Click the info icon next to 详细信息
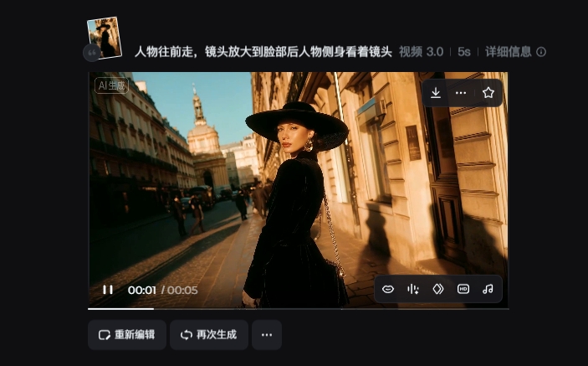588x366 pixels. (x=541, y=52)
